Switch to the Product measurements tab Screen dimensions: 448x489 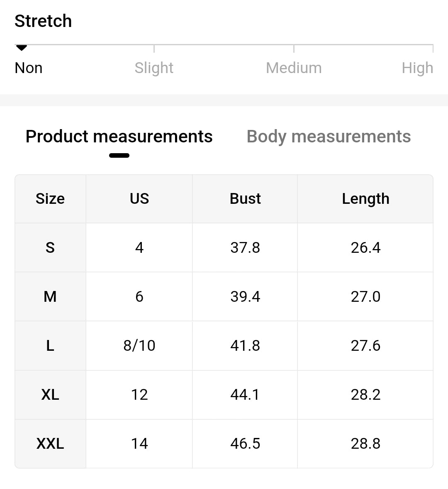point(119,137)
